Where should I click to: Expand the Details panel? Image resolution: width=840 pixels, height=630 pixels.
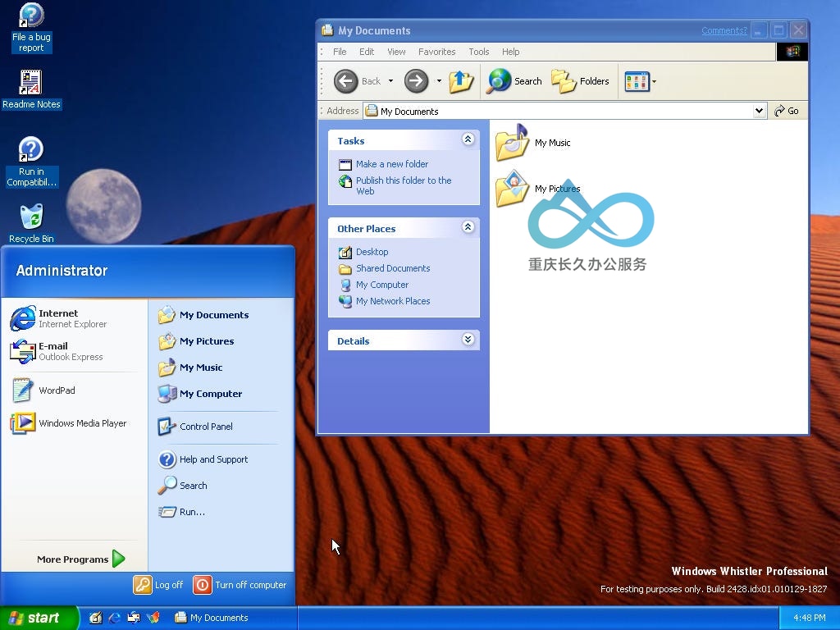(x=468, y=339)
